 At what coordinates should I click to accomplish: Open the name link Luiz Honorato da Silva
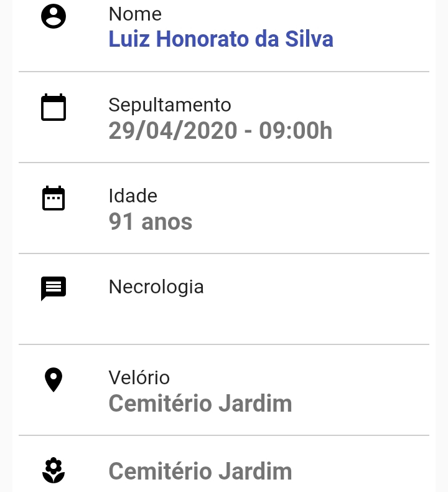point(221,39)
